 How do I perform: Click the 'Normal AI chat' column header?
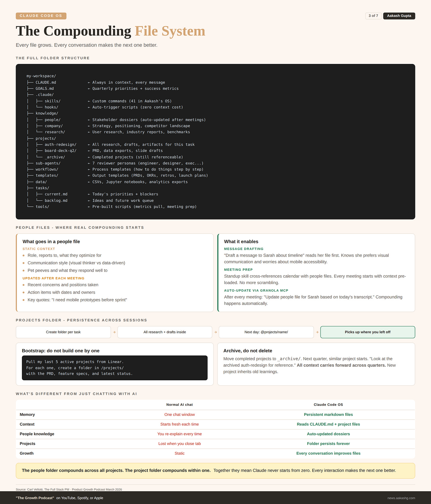coord(179,405)
